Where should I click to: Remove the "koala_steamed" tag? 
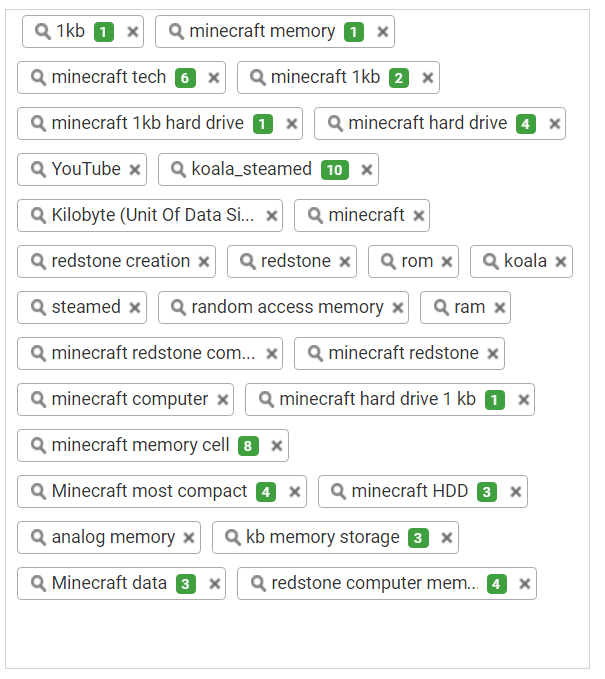[367, 170]
